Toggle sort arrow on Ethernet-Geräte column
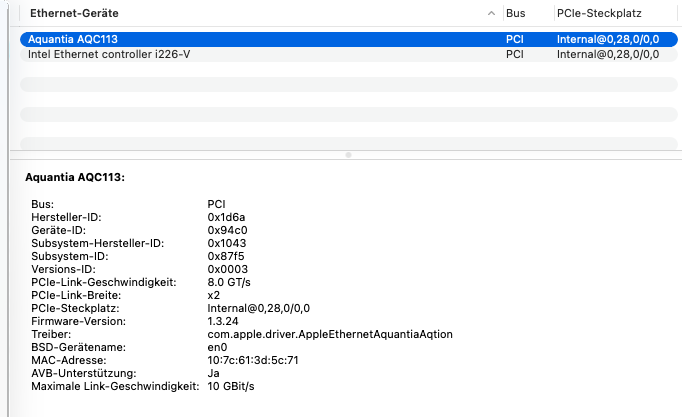 coord(491,13)
